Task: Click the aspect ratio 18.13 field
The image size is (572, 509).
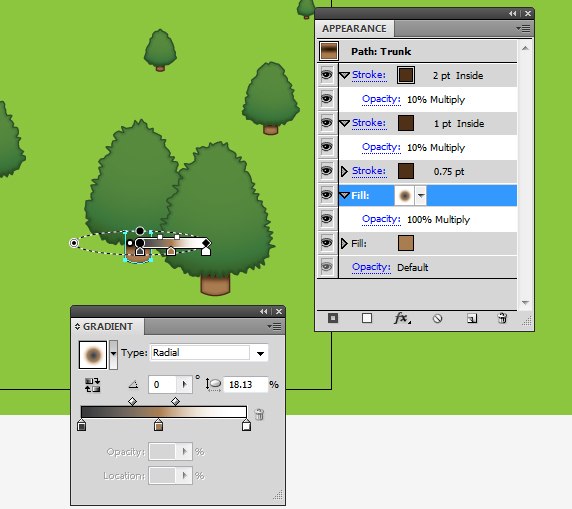Action: pyautogui.click(x=246, y=385)
